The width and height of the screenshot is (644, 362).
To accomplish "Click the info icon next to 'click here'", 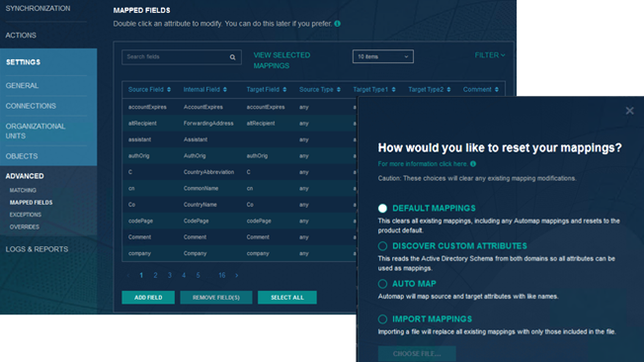I will point(473,164).
